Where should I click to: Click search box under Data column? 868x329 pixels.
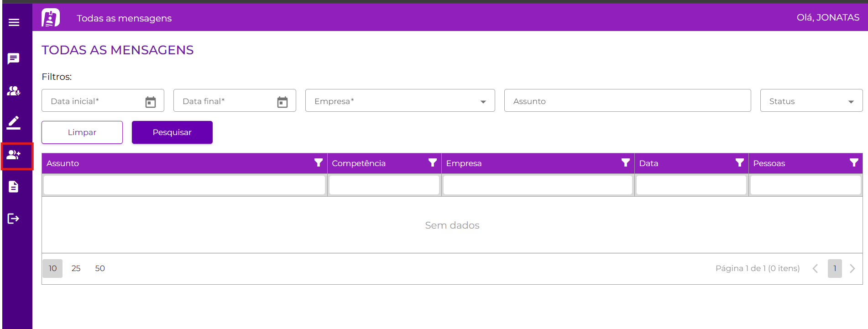point(691,185)
